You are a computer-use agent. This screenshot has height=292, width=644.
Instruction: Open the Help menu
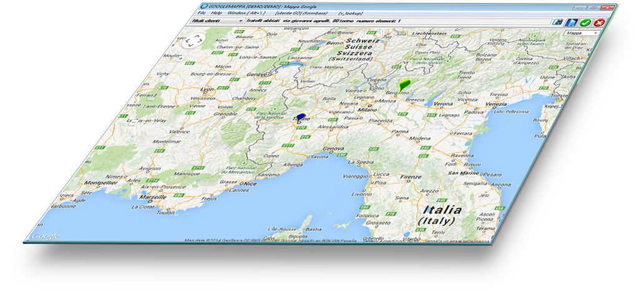217,13
